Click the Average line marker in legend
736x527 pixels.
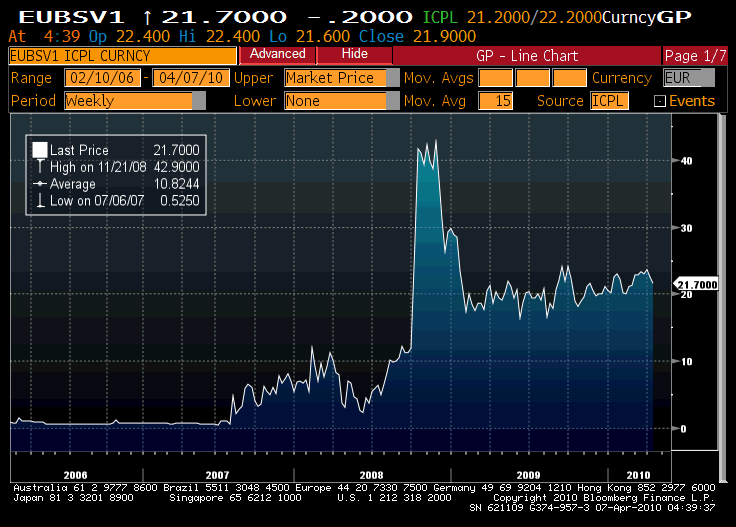click(40, 184)
